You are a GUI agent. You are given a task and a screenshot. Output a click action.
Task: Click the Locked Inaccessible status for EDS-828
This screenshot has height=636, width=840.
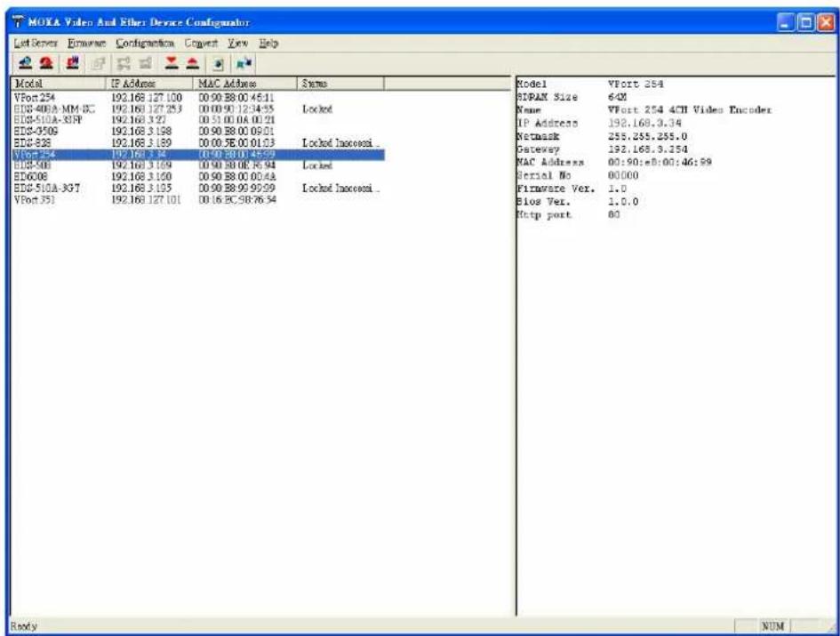point(340,142)
